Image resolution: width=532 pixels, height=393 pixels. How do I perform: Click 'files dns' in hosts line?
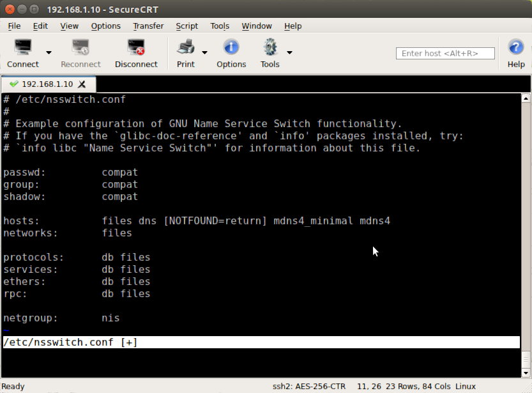(129, 221)
